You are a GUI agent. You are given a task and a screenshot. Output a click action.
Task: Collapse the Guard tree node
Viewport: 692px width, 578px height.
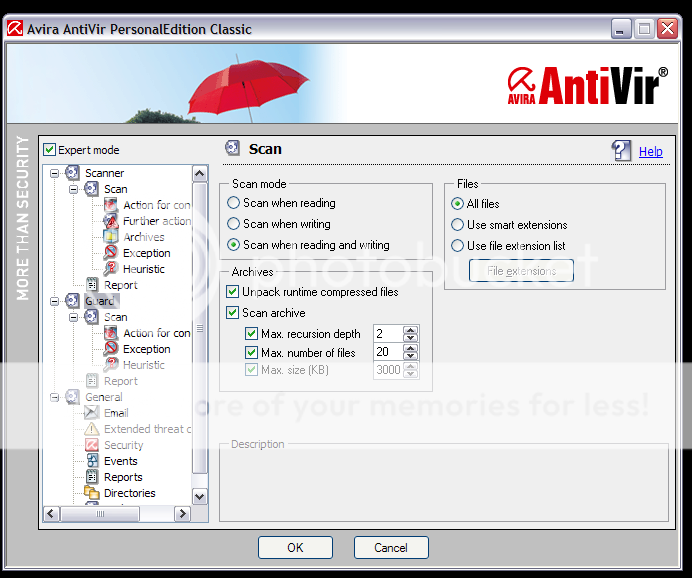tap(56, 301)
